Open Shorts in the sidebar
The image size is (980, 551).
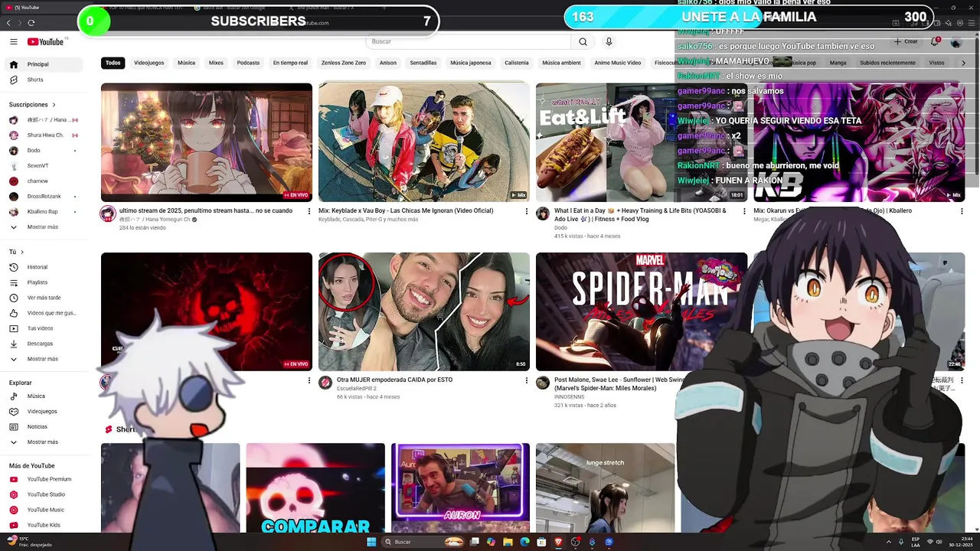[x=43, y=80]
